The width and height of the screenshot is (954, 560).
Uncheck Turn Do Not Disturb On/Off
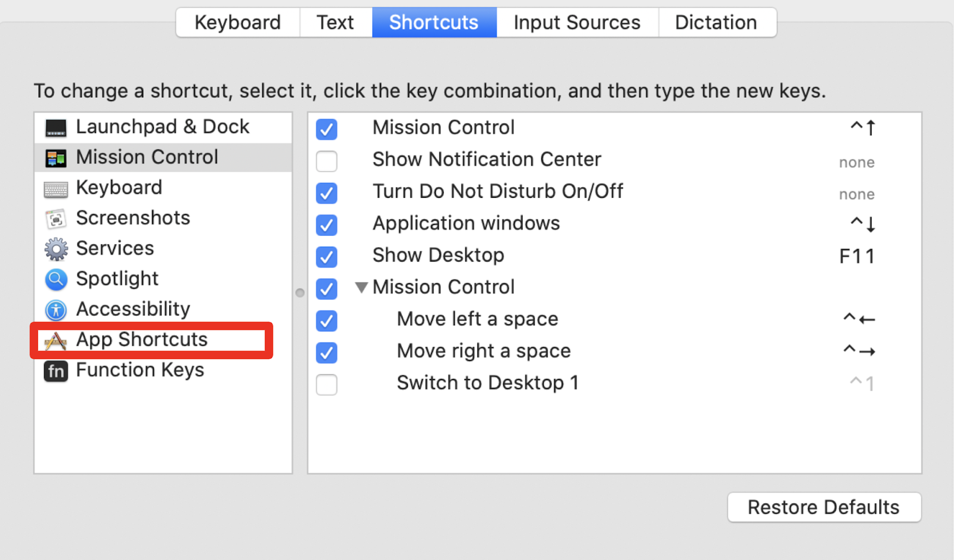[327, 193]
